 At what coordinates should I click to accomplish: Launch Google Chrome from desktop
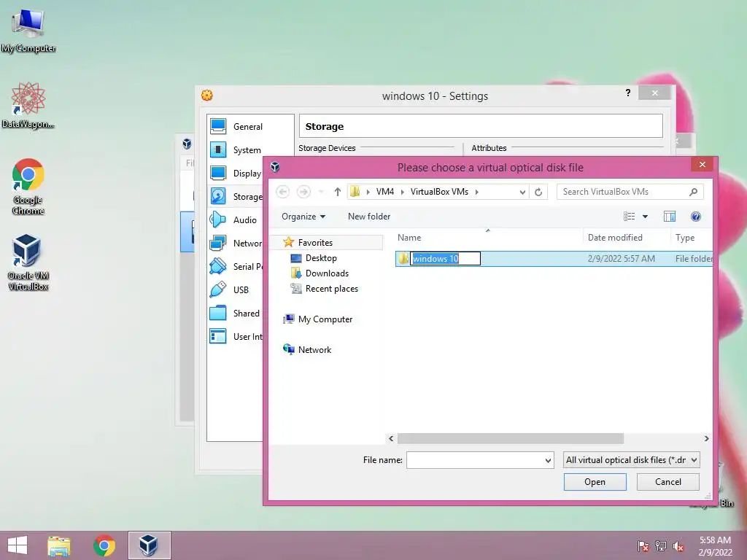pyautogui.click(x=28, y=187)
